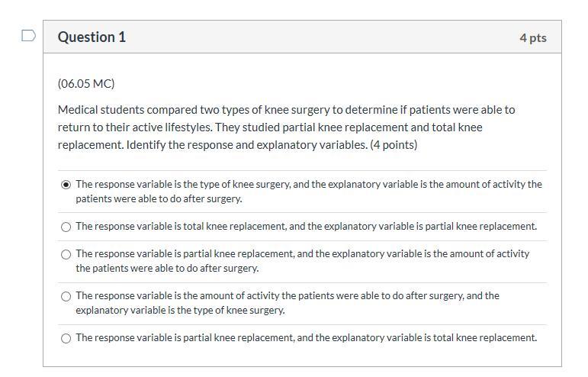Click the 'Question 1' heading
This screenshot has width=588, height=377.
coord(92,37)
